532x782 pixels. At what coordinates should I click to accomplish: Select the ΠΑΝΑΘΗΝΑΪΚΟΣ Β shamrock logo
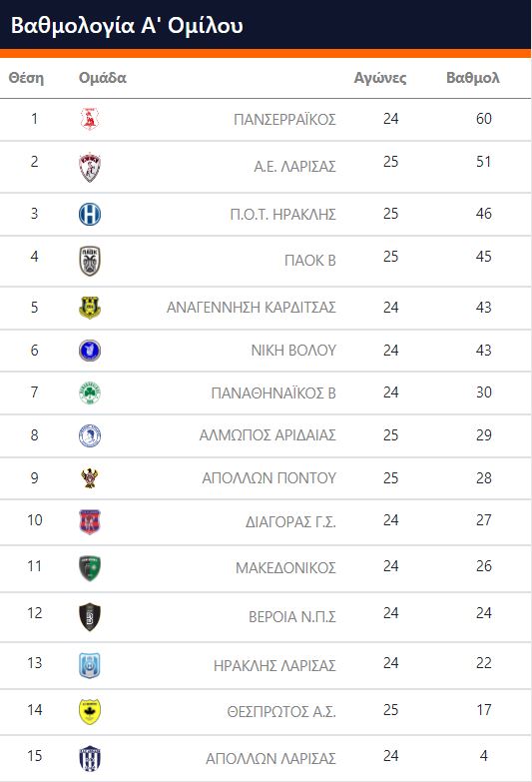pyautogui.click(x=90, y=392)
